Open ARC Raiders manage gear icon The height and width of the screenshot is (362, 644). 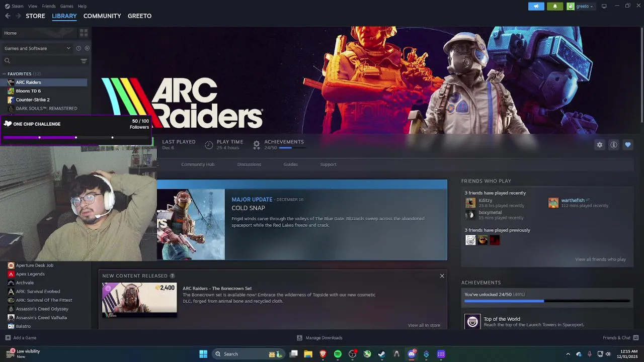coord(600,145)
